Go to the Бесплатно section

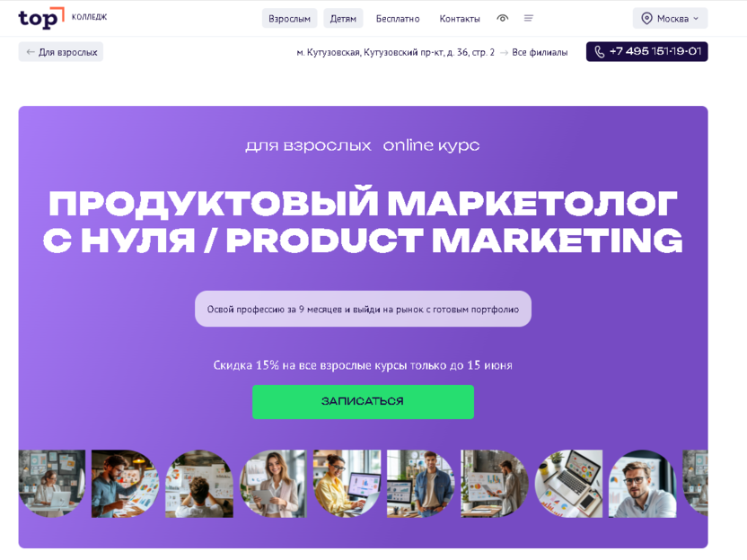tap(398, 19)
